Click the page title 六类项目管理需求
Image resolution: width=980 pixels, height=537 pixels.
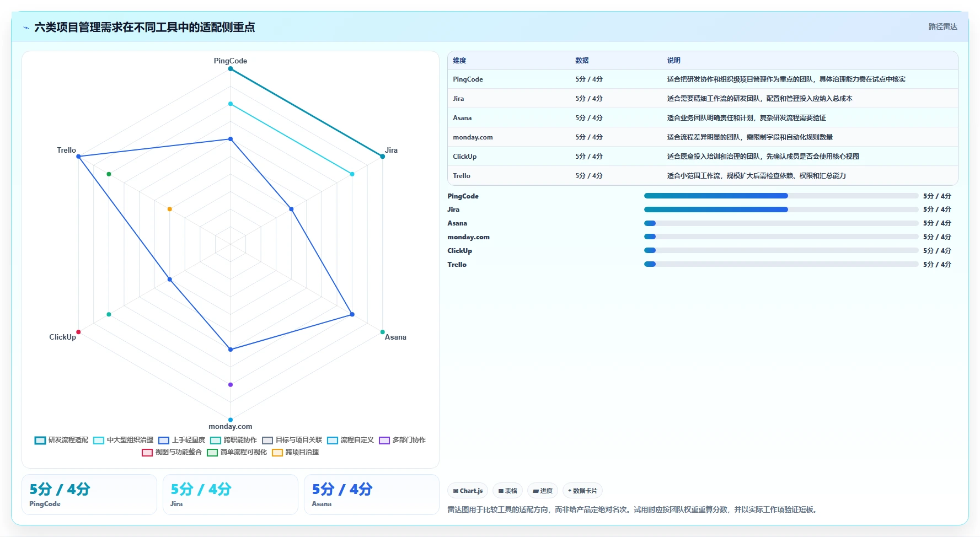(144, 28)
